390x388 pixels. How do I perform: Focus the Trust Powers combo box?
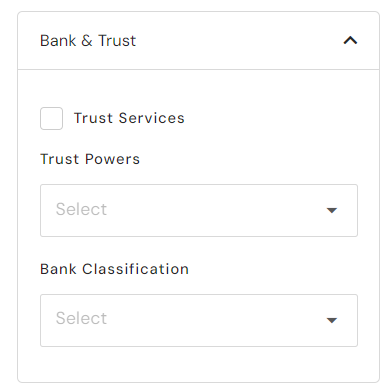[x=199, y=210]
